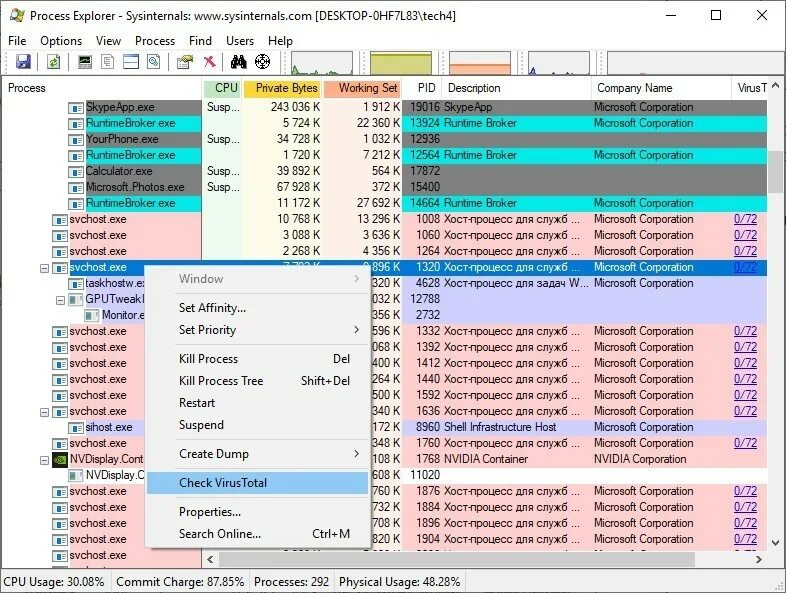Click the yellow commit history mini graph
786x593 pixels.
pos(401,63)
